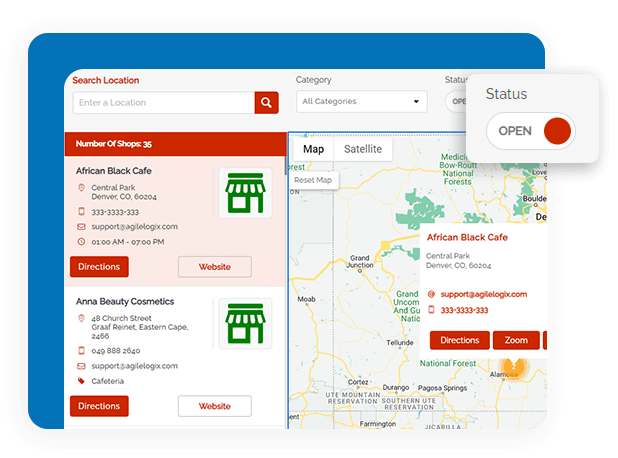The image size is (618, 458).
Task: Click the red search magnifier button
Action: click(x=266, y=102)
